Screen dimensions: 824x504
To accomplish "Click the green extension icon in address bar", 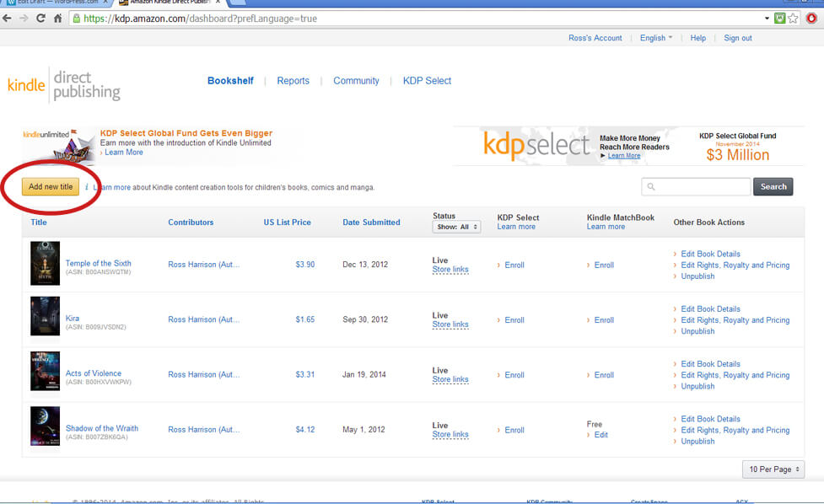I will 780,19.
